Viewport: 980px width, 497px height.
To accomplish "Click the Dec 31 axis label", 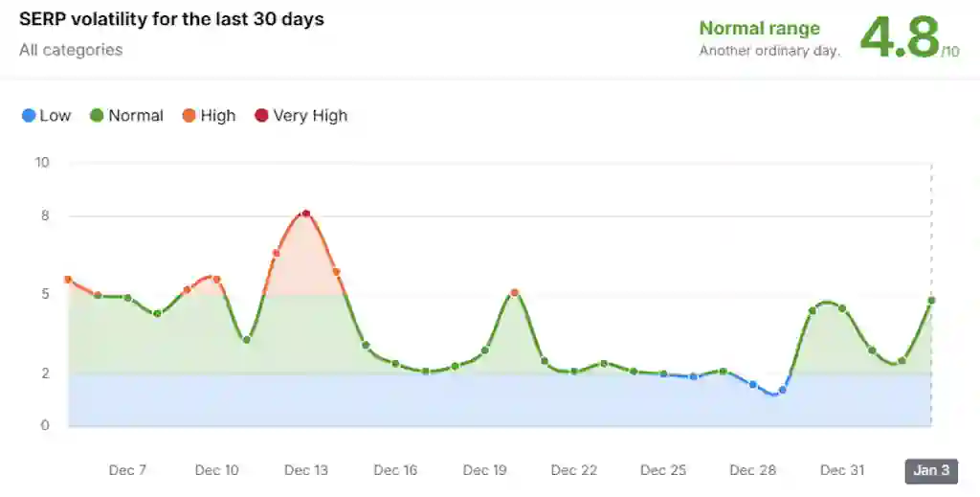I will (842, 470).
